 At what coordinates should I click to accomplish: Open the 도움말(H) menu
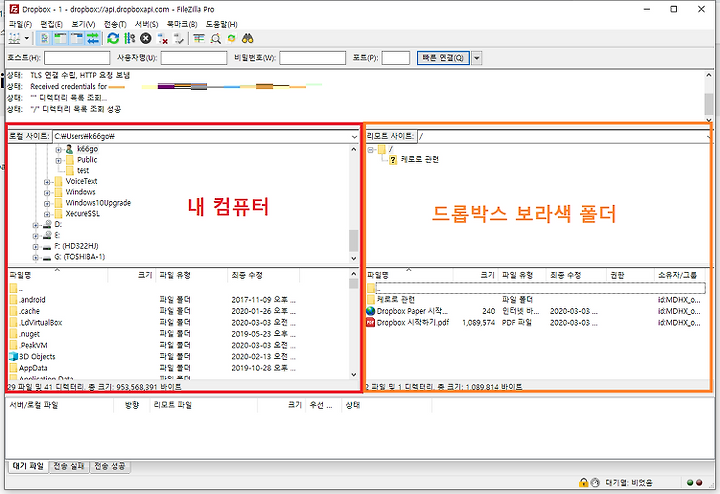click(x=221, y=24)
